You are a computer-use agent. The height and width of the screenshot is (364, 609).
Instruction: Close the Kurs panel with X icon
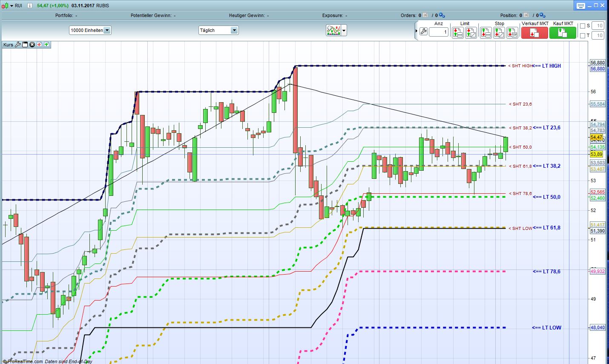[x=32, y=44]
